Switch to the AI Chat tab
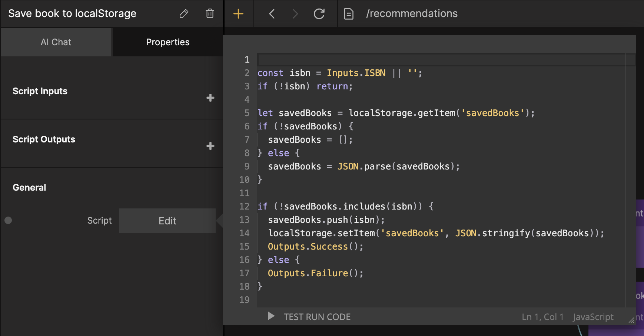This screenshot has width=644, height=336. point(56,42)
